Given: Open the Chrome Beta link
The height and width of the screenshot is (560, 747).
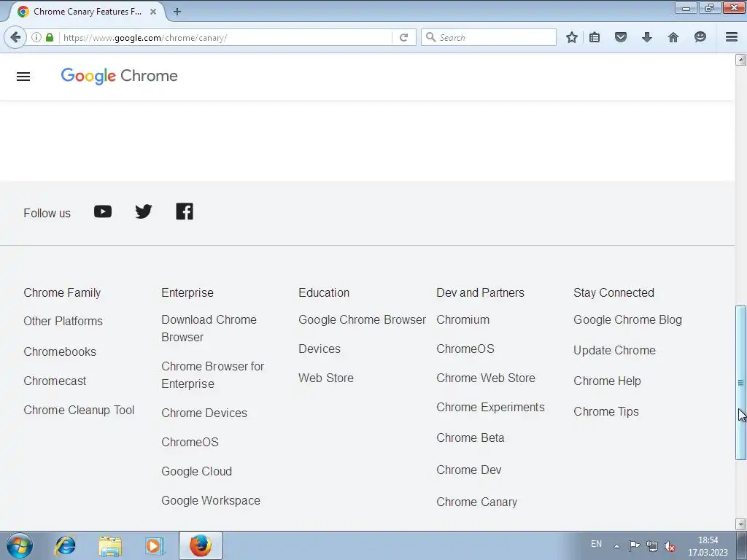Looking at the screenshot, I should [x=471, y=437].
